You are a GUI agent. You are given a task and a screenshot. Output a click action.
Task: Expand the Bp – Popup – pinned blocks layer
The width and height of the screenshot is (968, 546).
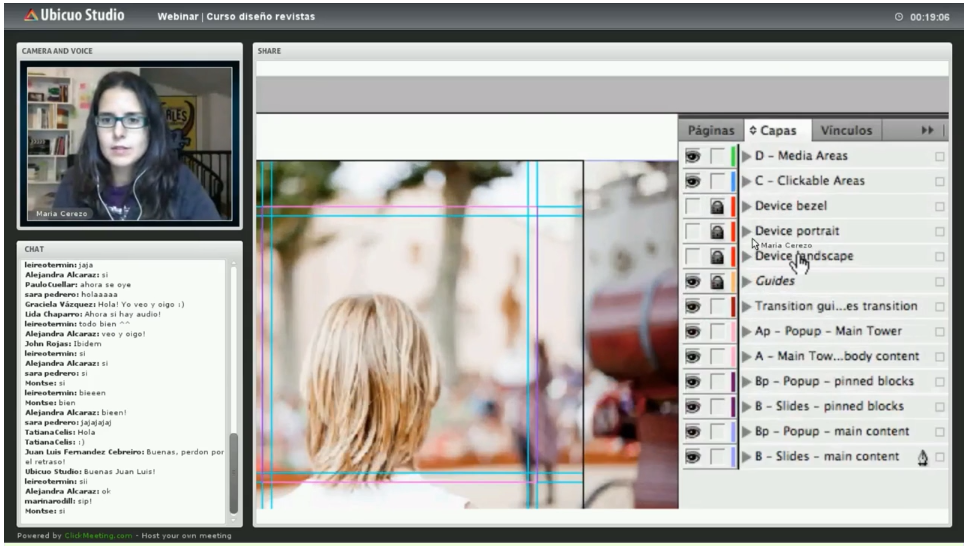tap(746, 381)
